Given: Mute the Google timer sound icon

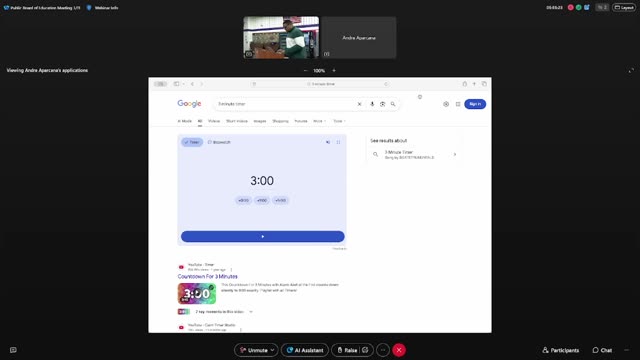Looking at the screenshot, I should (328, 142).
